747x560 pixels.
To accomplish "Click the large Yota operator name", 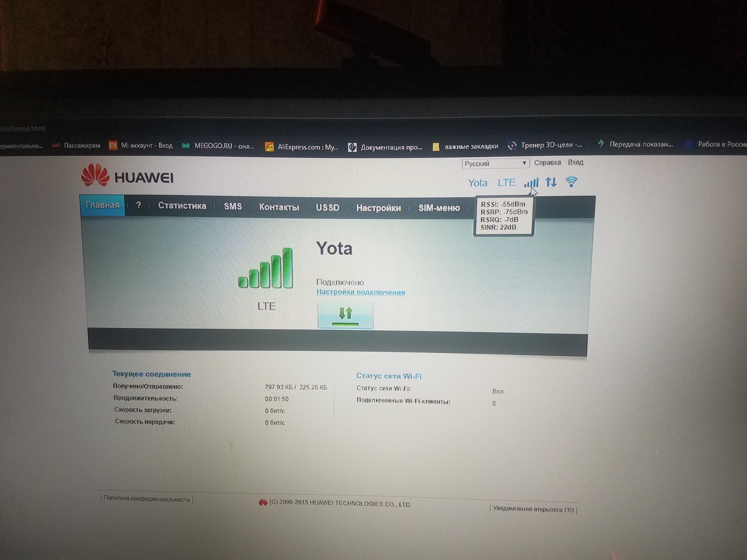I will (x=334, y=249).
